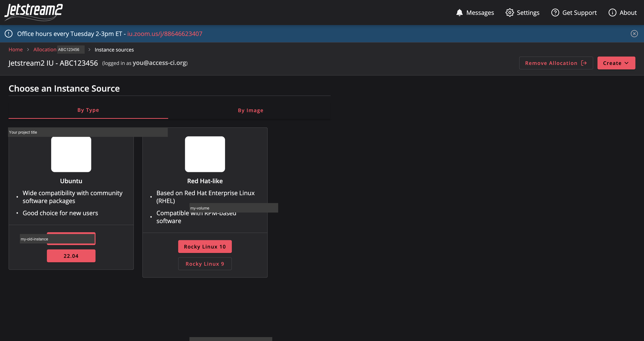Screen dimensions: 644x341
Task: Click the banner's exclamation alert icon
Action: [8, 34]
